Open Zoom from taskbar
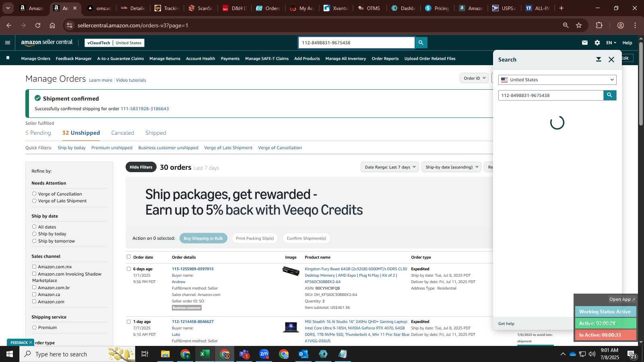 (264, 354)
